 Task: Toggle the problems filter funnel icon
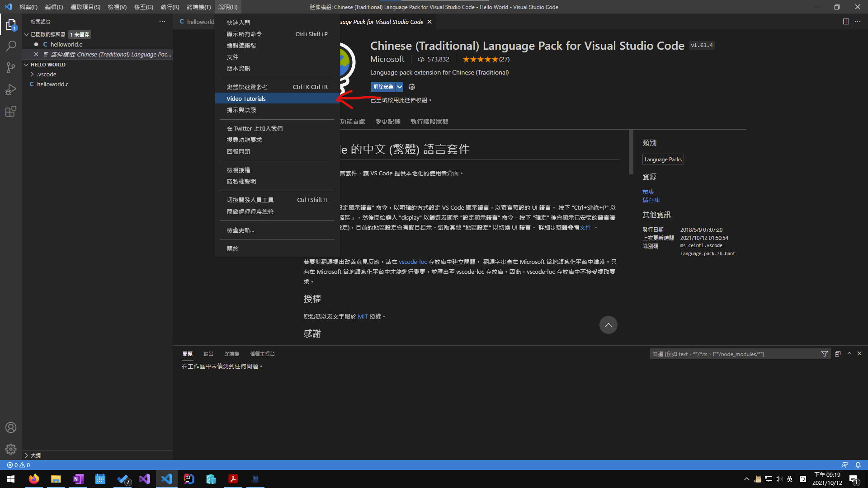pos(825,354)
